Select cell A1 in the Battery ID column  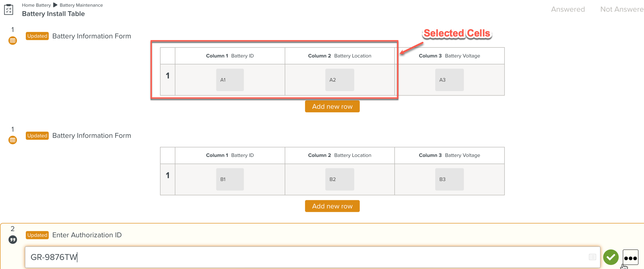point(230,80)
